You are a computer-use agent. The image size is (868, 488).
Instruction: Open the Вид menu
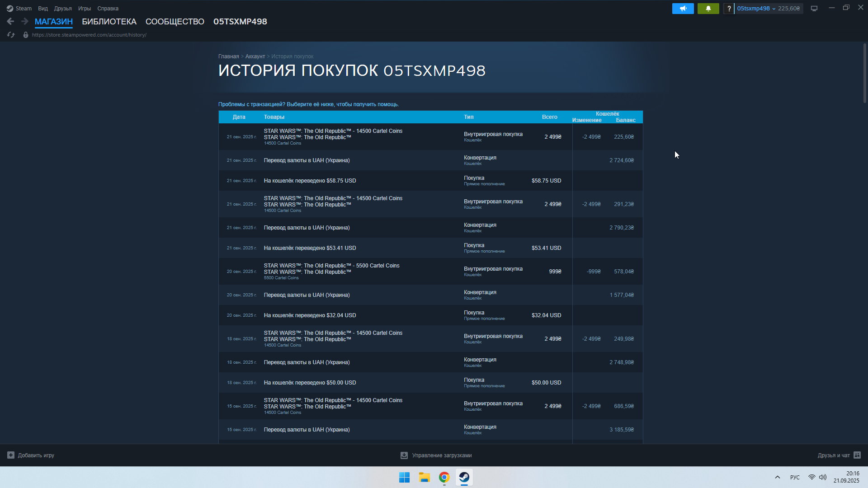(43, 9)
